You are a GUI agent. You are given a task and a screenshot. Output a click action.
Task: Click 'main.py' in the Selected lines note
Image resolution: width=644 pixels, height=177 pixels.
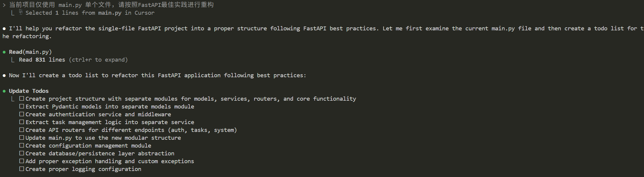pyautogui.click(x=110, y=13)
